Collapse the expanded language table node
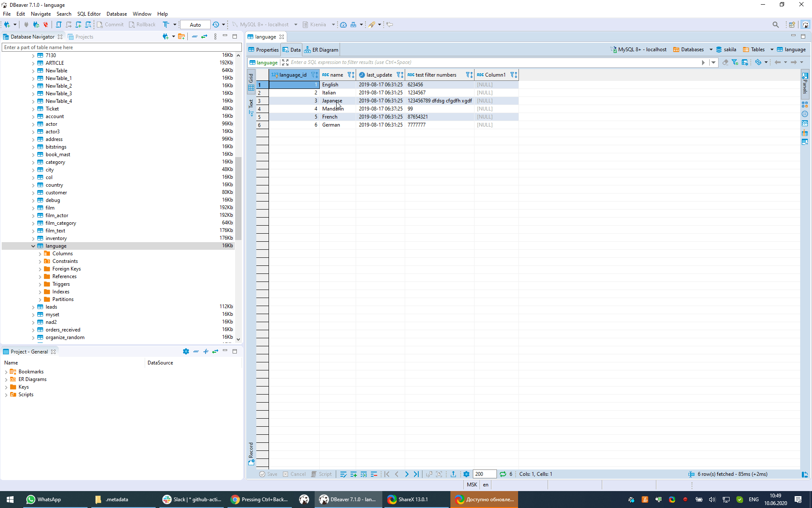This screenshot has width=812, height=508. coord(33,246)
